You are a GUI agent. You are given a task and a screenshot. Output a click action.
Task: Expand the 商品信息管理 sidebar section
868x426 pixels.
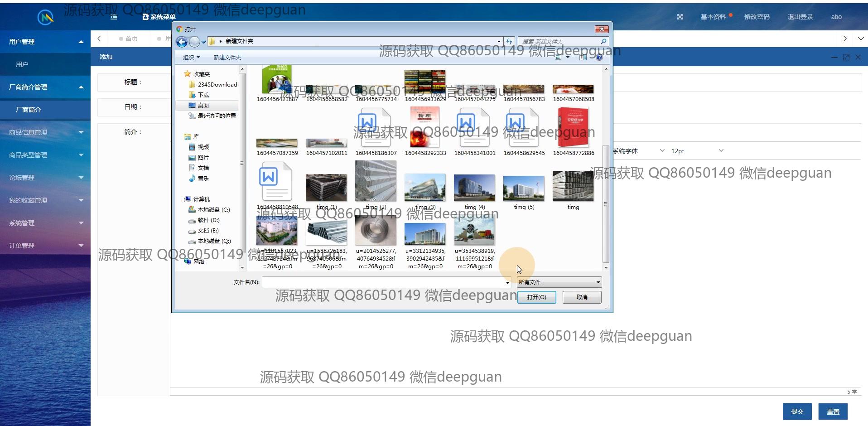[x=45, y=132]
